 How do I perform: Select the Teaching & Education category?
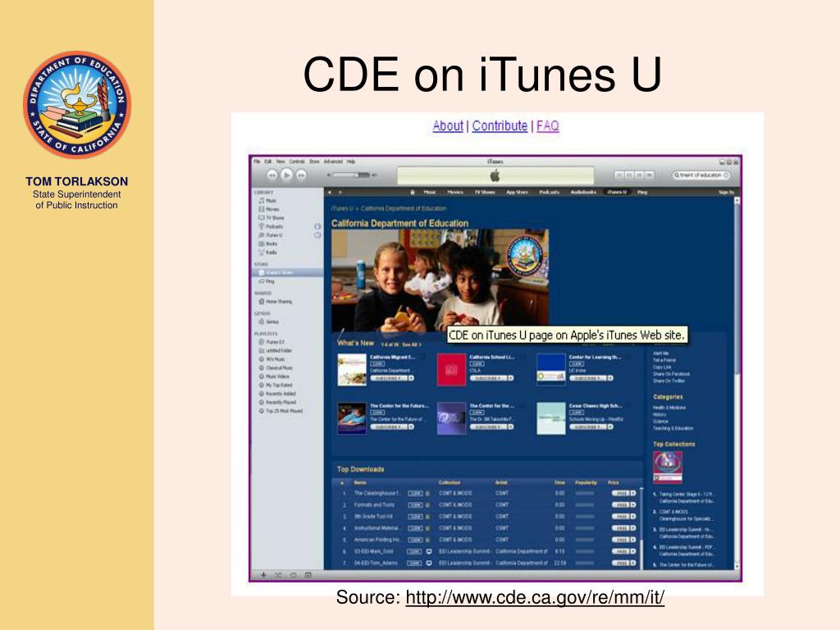tap(673, 428)
